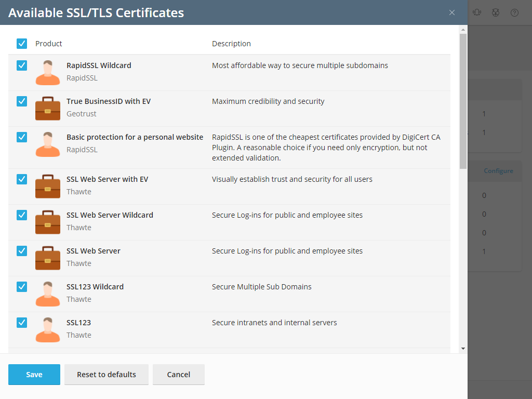532x399 pixels.
Task: Uncheck the True BusinessID with EV certificate
Action: point(21,101)
